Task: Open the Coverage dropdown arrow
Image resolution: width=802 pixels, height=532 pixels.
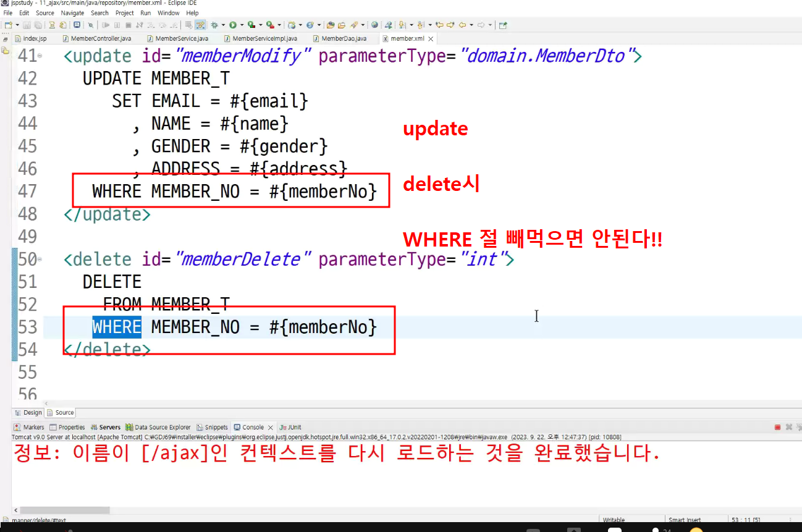Action: (x=260, y=25)
